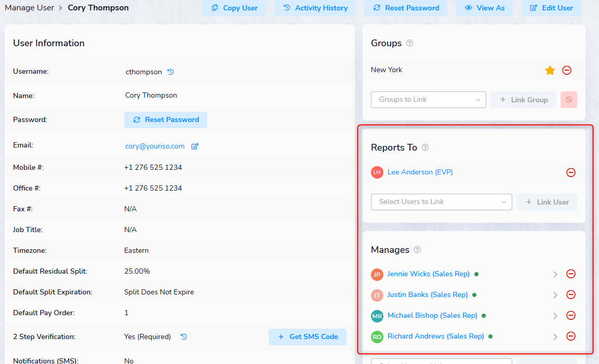Image resolution: width=599 pixels, height=364 pixels.
Task: Open the Select Users to Link dropdown
Action: pyautogui.click(x=441, y=202)
